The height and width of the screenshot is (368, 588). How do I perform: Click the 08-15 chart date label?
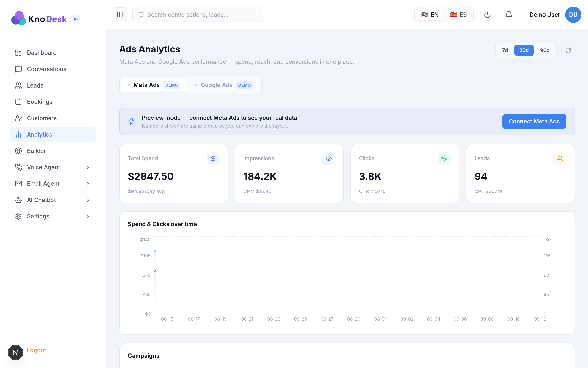click(x=167, y=319)
